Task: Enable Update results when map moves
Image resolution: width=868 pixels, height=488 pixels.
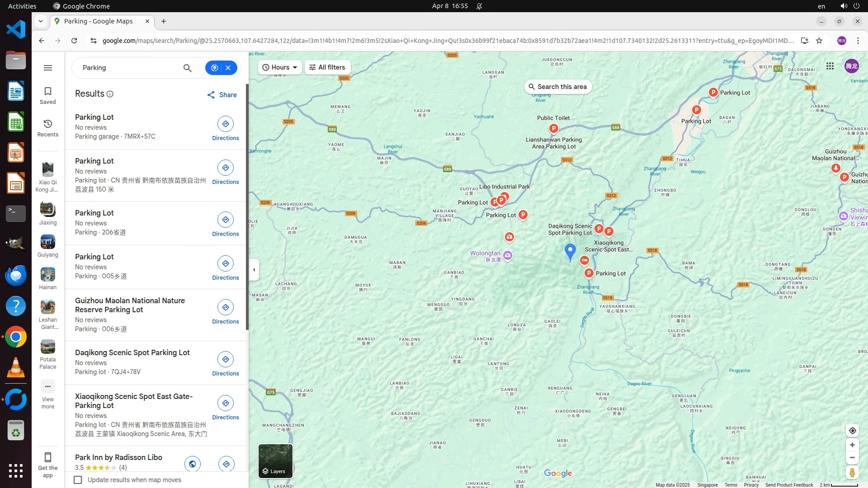Action: point(78,480)
